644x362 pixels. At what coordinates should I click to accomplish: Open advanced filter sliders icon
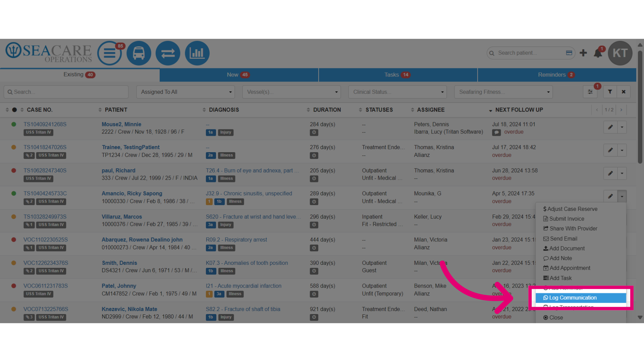[x=590, y=92]
